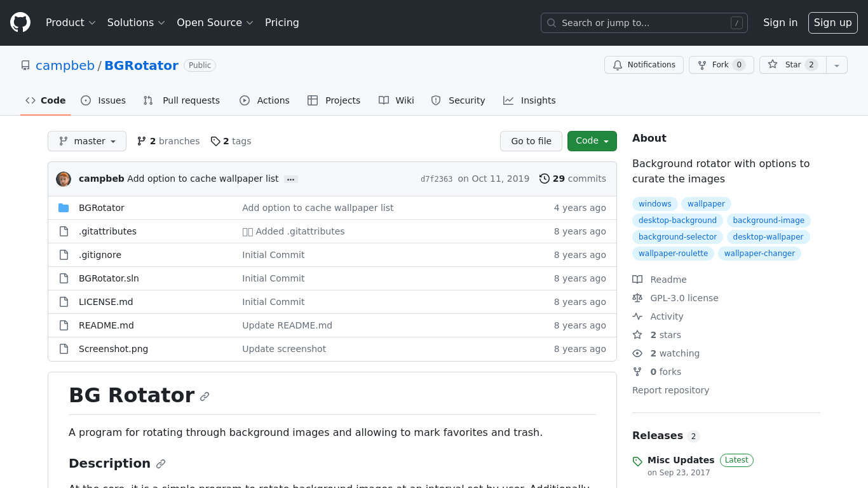Screen dimensions: 868x488
Task: Open the BGRotator folder icon
Action: click(64, 208)
